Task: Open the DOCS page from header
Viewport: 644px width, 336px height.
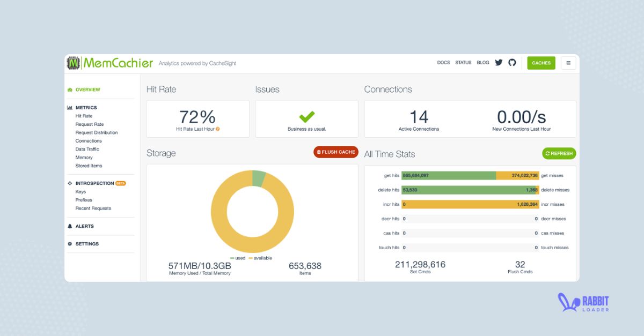Action: [443, 63]
